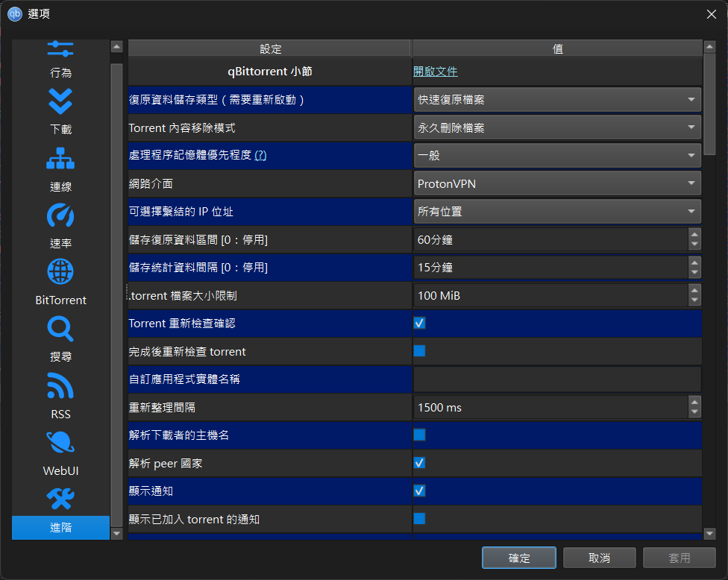Open Torrent 內容移除模式 dropdown (永久刪除檔案)
The height and width of the screenshot is (580, 728).
tap(557, 127)
